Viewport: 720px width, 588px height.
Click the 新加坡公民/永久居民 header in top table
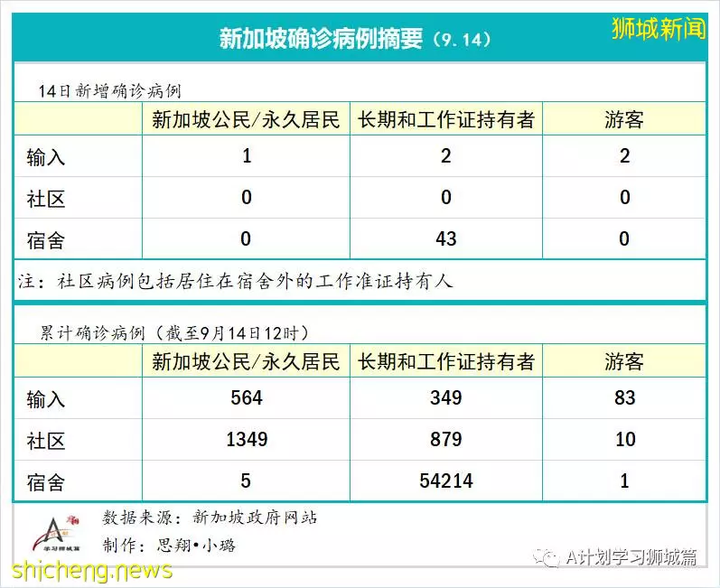pos(246,120)
